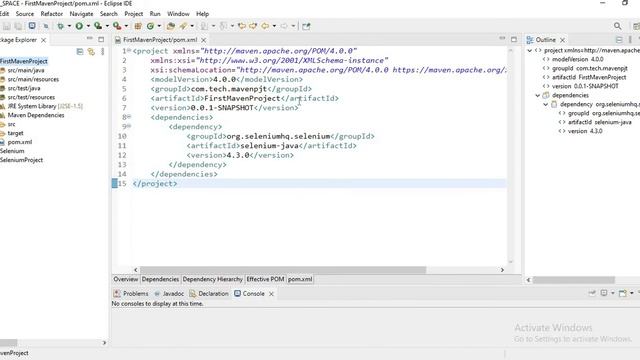Maximize the editor area

pos(514,40)
